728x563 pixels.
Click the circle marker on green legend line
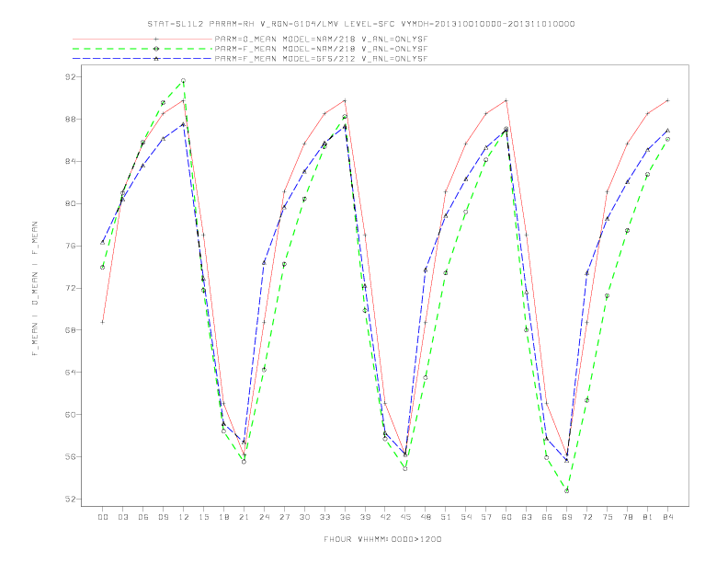(x=156, y=49)
